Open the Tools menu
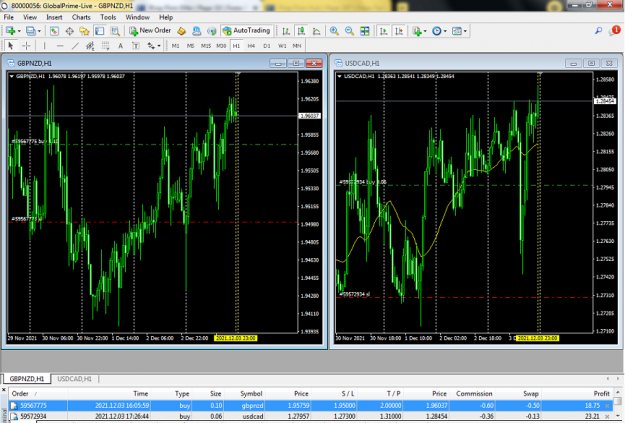 tap(108, 17)
